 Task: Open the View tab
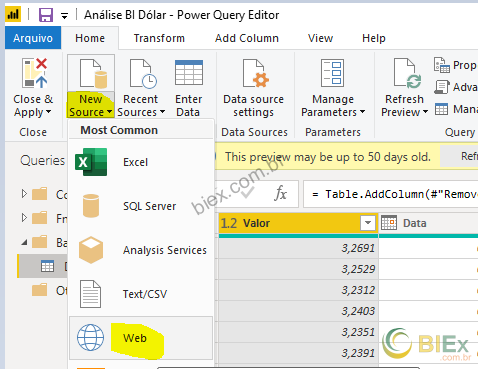click(320, 38)
